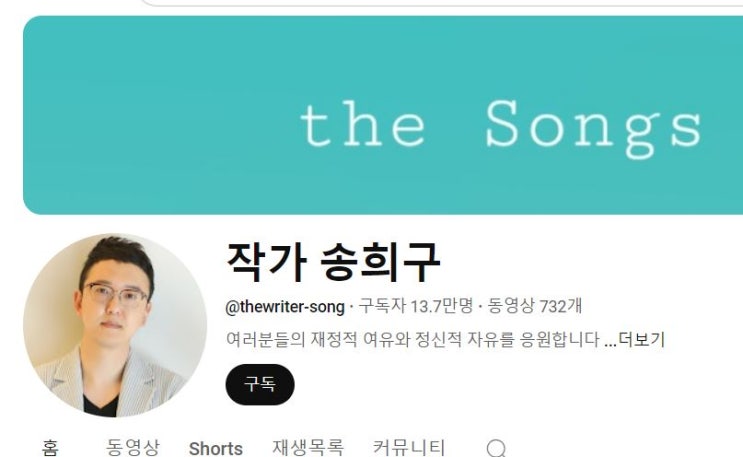743x457 pixels.
Task: Open the 동영상 tab
Action: pyautogui.click(x=133, y=448)
